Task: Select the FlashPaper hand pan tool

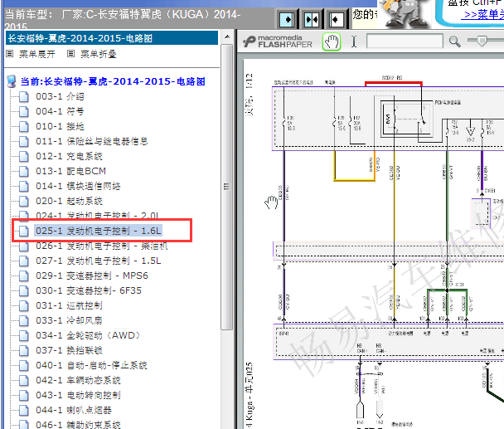Action: click(x=332, y=41)
